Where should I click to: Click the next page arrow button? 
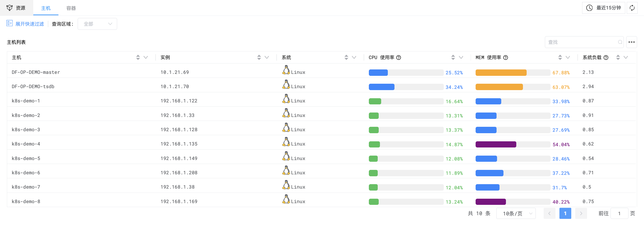point(581,213)
